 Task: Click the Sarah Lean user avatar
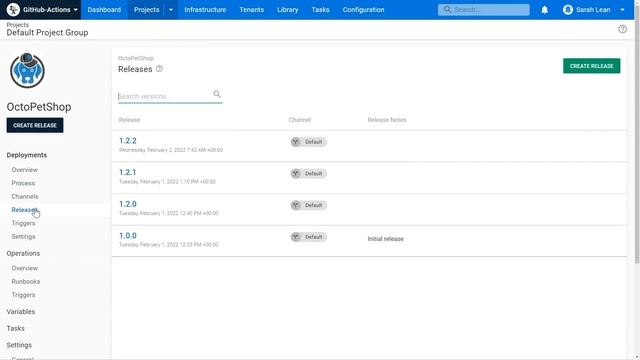[567, 9]
